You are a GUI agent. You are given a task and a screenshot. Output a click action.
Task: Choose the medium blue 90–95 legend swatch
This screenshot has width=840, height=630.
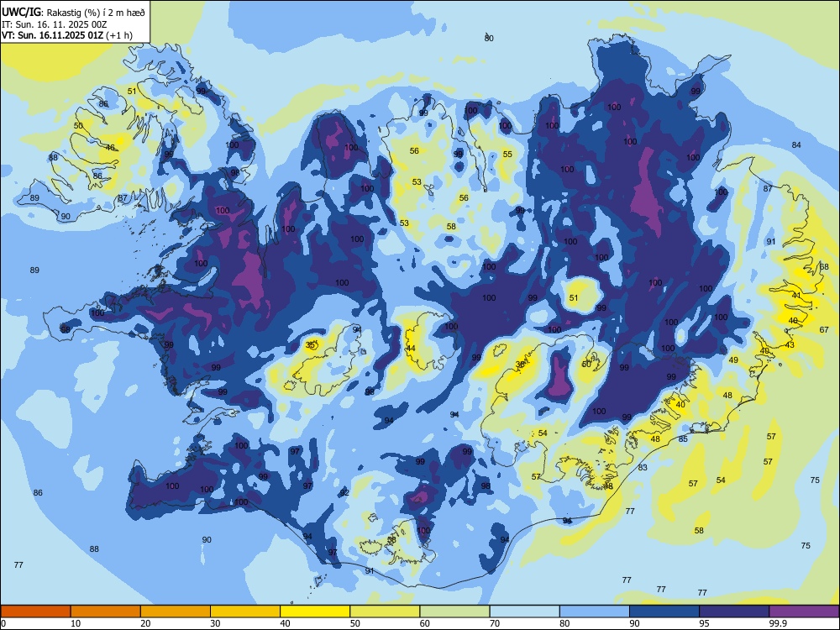pyautogui.click(x=664, y=612)
